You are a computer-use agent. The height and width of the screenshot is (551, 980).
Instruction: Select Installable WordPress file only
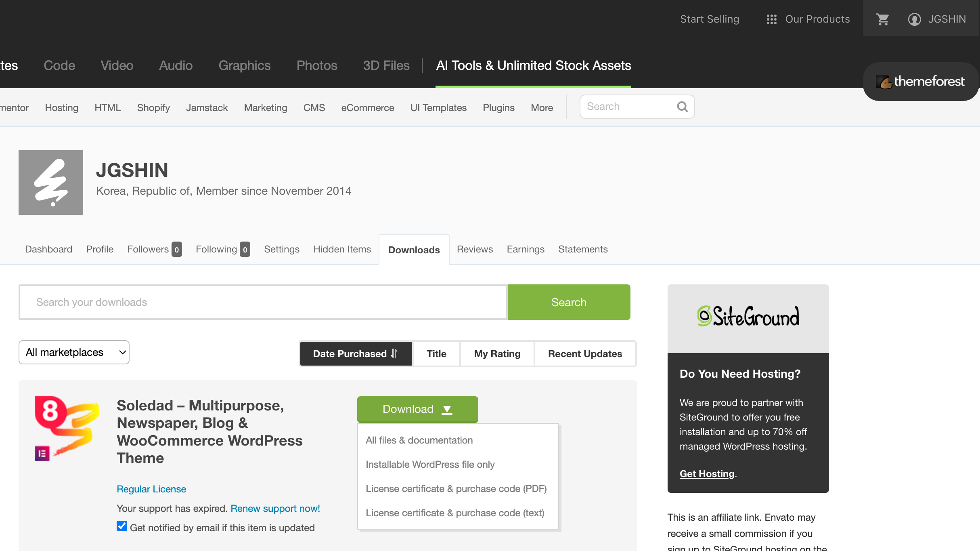pyautogui.click(x=430, y=465)
